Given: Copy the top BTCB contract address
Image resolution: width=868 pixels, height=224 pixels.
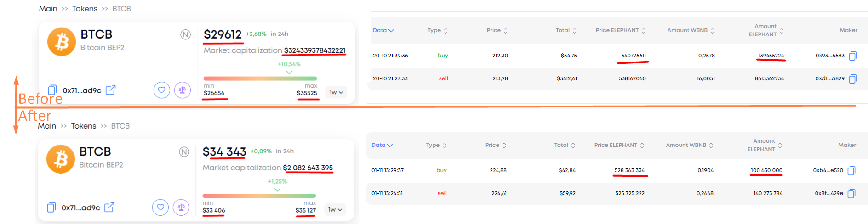Looking at the screenshot, I should pyautogui.click(x=52, y=90).
